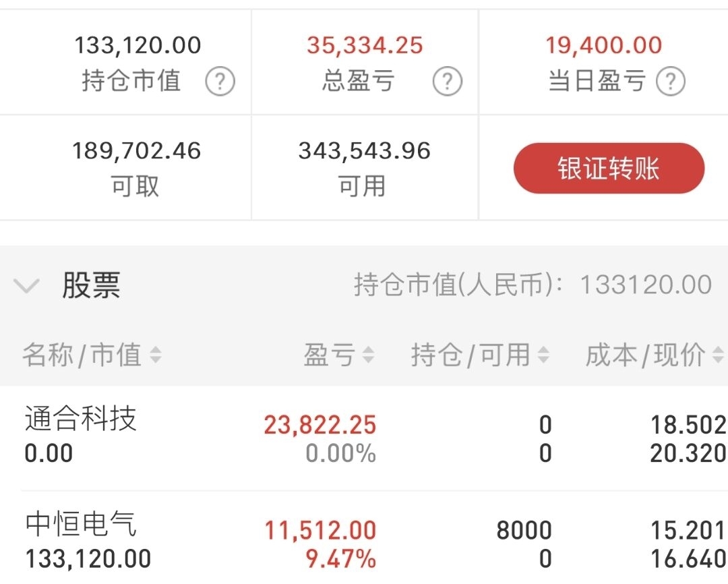Click question mark beside 总盈亏
Viewport: 728px width, 584px height.
(448, 82)
